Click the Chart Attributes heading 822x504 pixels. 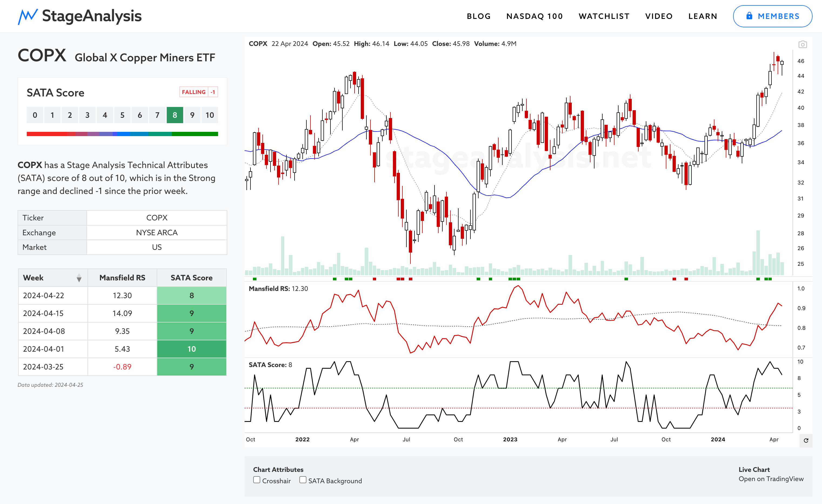[x=278, y=470]
